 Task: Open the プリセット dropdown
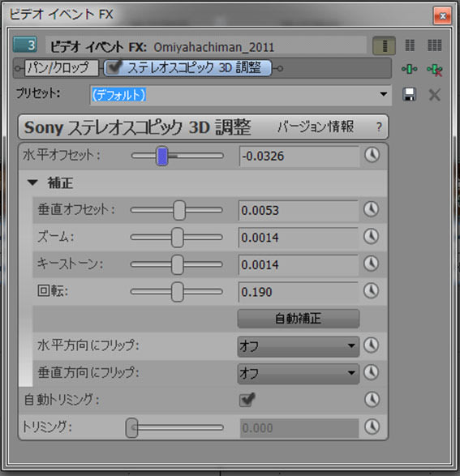click(383, 94)
